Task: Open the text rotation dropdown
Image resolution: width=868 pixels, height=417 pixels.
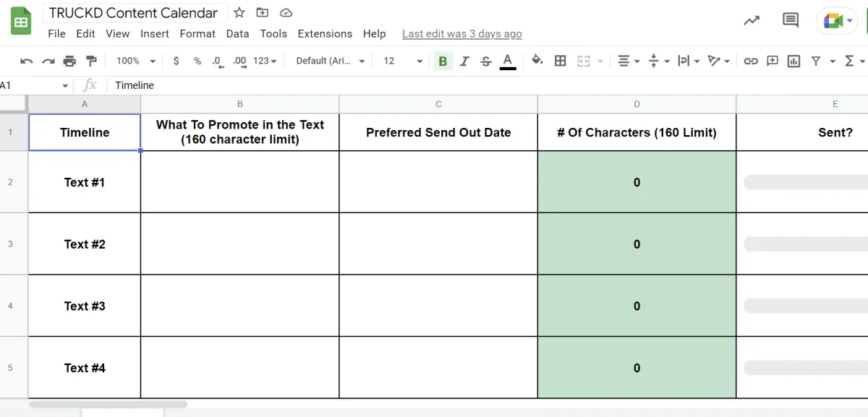Action: (718, 61)
